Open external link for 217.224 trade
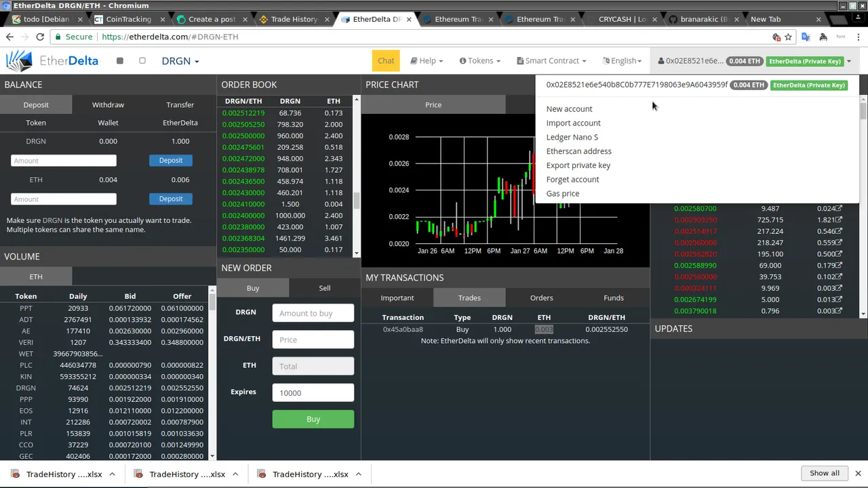This screenshot has width=868, height=488. tap(839, 231)
